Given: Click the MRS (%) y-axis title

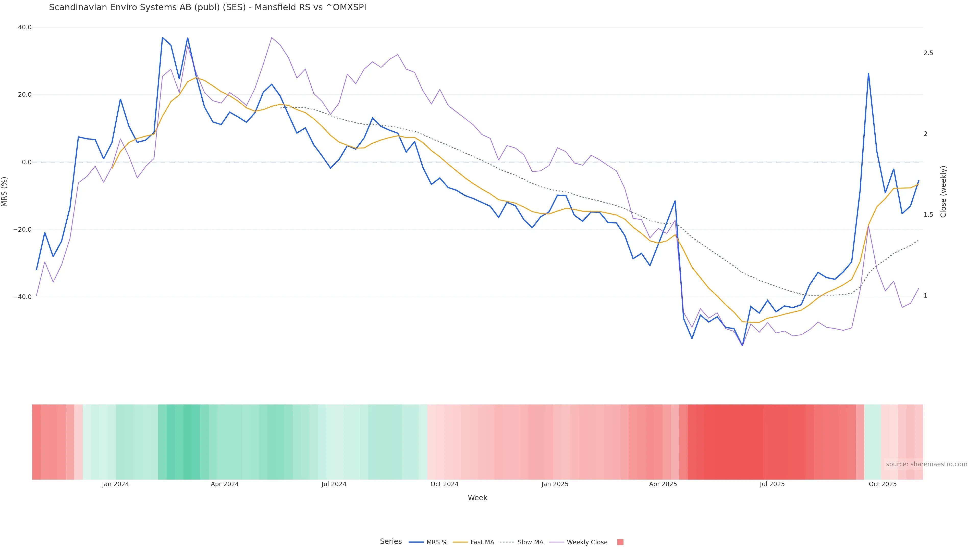Looking at the screenshot, I should click(5, 191).
